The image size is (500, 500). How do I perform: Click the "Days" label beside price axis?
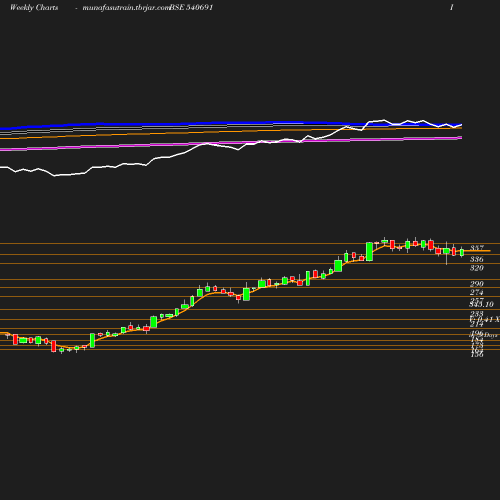491,335
